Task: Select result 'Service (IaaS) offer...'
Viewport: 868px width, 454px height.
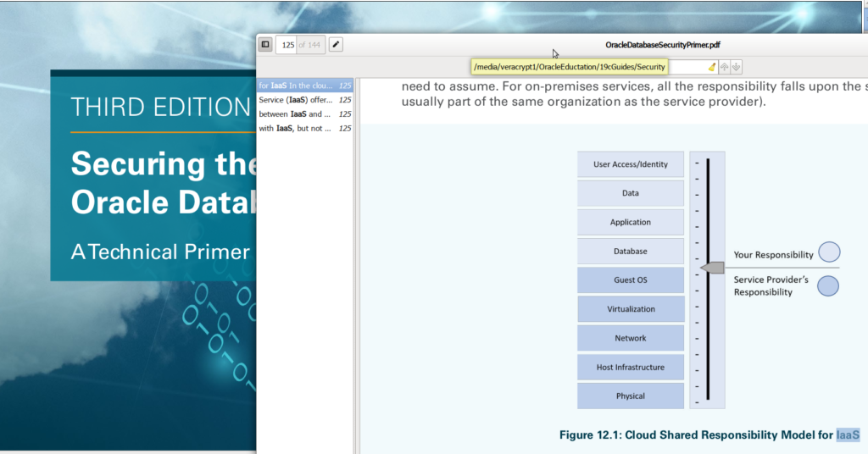Action: 305,100
